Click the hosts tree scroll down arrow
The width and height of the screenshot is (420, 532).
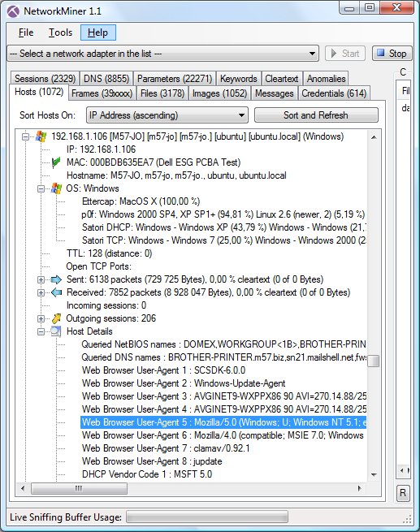coord(374,474)
